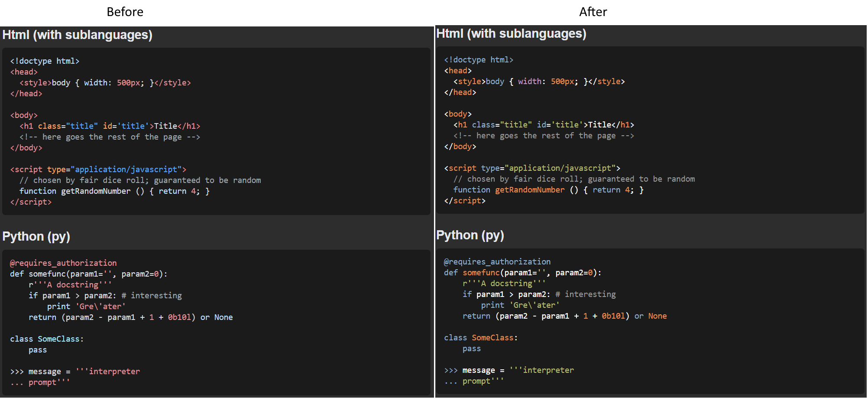This screenshot has width=868, height=398.
Task: Click 'class SomeClass:' in Before panel
Action: [47, 339]
